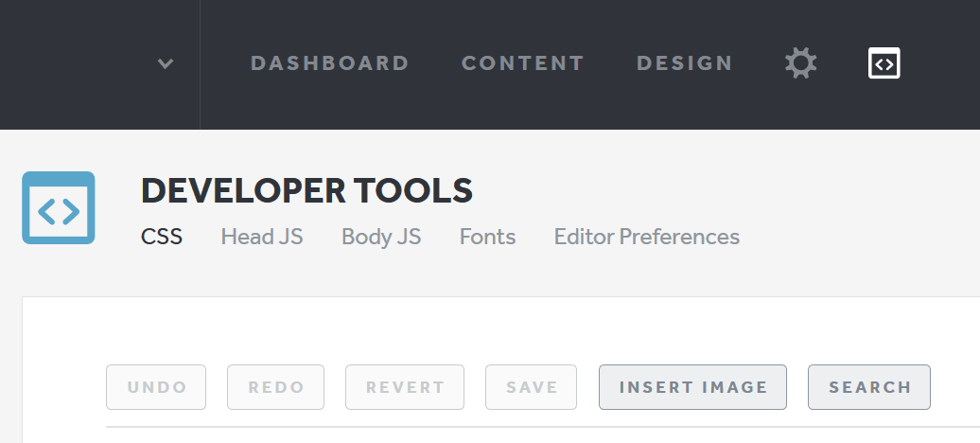Open the Editor Preferences tab
Image resolution: width=980 pixels, height=443 pixels.
tap(647, 237)
